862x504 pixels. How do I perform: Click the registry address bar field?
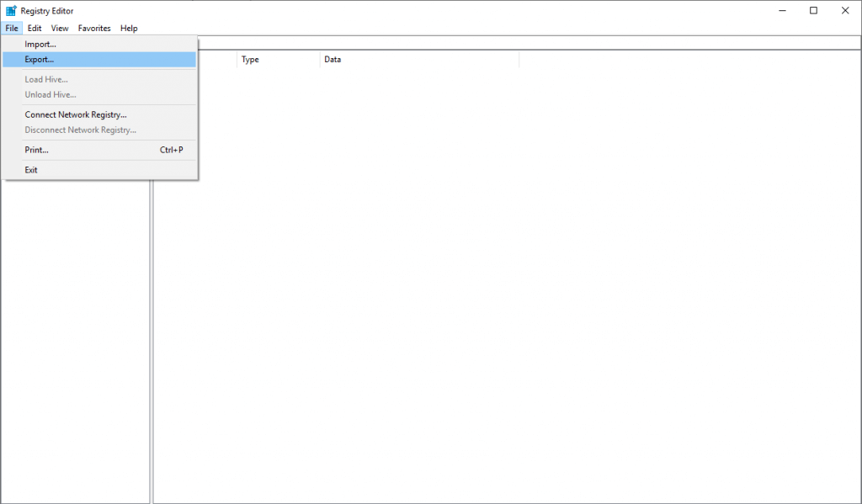529,43
